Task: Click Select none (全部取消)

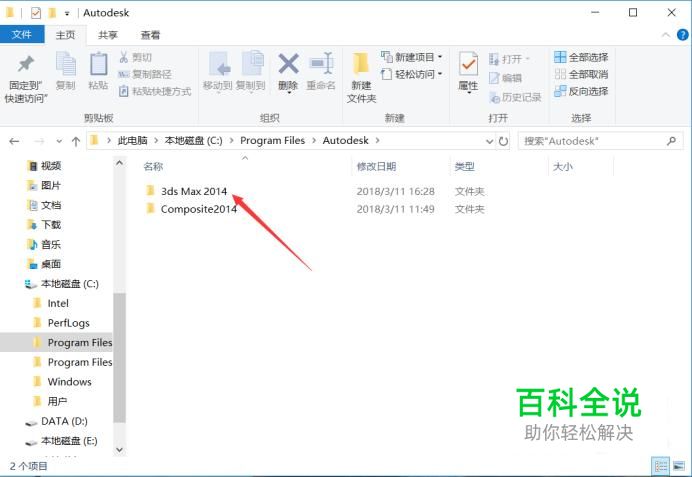Action: [x=581, y=74]
